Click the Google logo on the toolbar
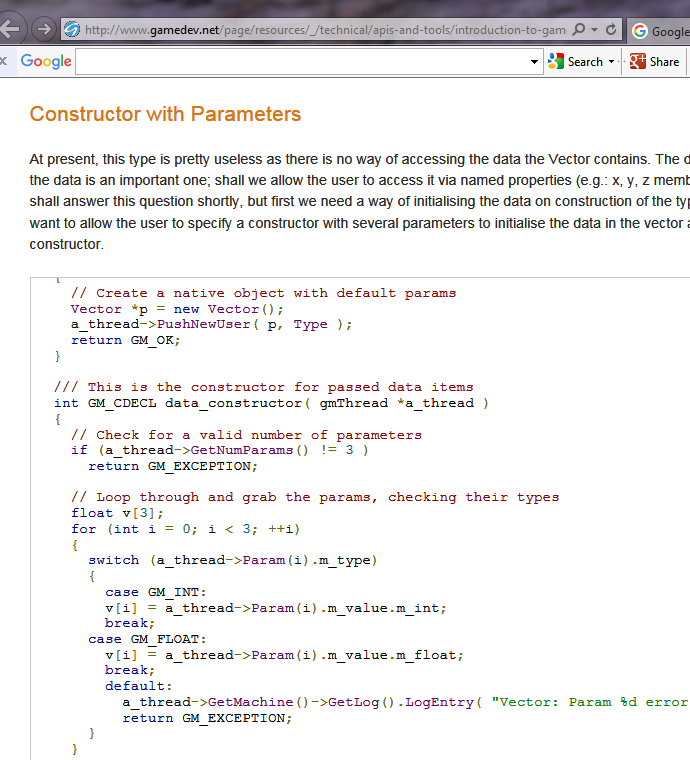This screenshot has height=760, width=690. pyautogui.click(x=46, y=62)
